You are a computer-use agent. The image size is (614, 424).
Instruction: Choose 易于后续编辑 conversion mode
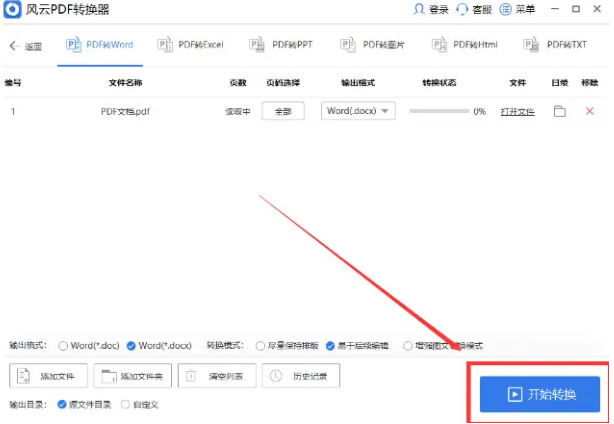(x=330, y=346)
